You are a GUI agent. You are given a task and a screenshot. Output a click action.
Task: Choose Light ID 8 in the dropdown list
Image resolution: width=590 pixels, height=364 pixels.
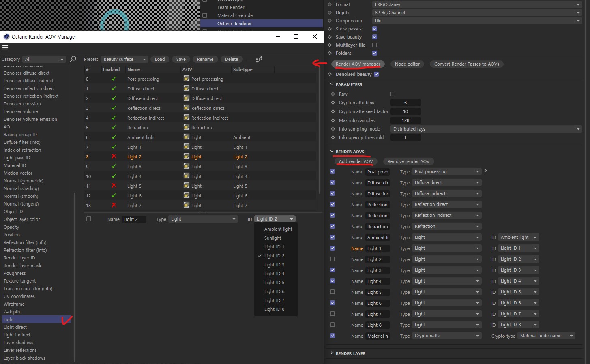coord(274,309)
